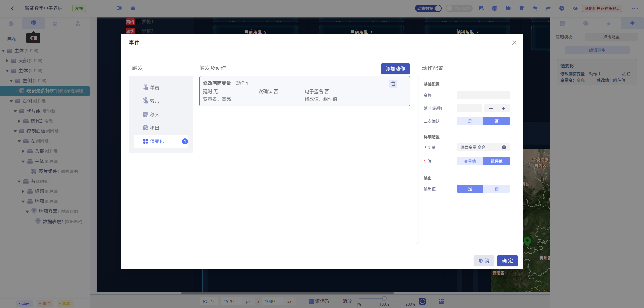Collapse the 控制面板 tree node

(15, 131)
